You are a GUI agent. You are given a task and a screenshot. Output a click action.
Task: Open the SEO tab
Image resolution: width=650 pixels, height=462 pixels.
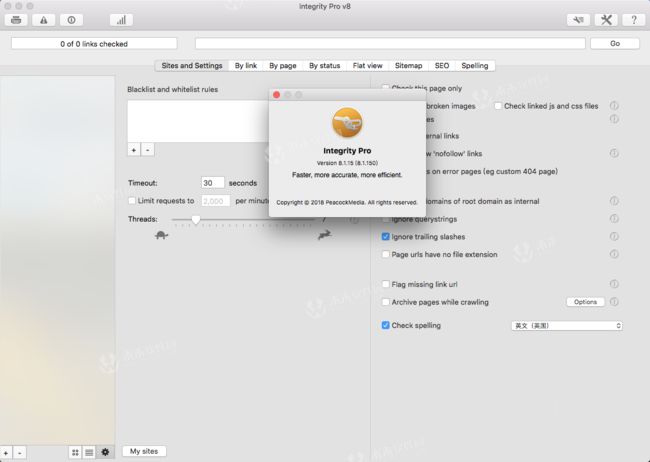(442, 66)
